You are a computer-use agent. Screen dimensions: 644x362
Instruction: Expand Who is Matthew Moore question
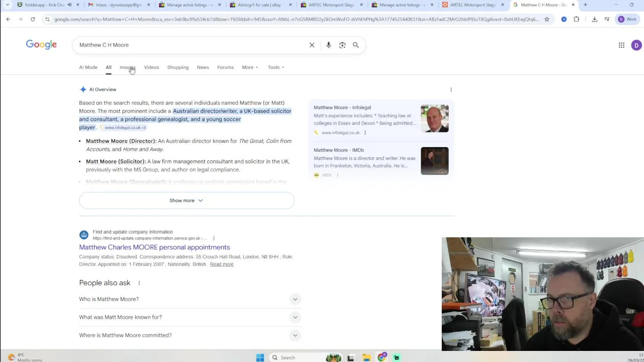click(x=190, y=299)
